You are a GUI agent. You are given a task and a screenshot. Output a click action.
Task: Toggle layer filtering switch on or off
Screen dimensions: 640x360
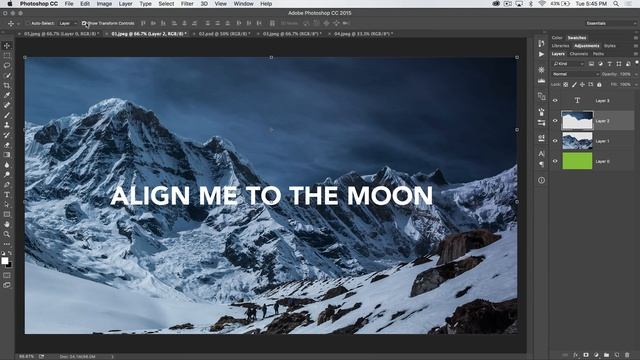pos(637,63)
